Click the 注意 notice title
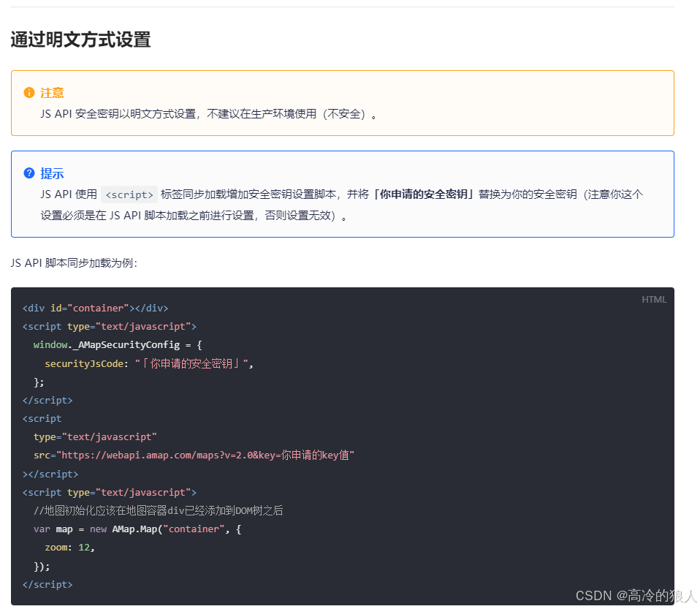700x609 pixels. (52, 93)
